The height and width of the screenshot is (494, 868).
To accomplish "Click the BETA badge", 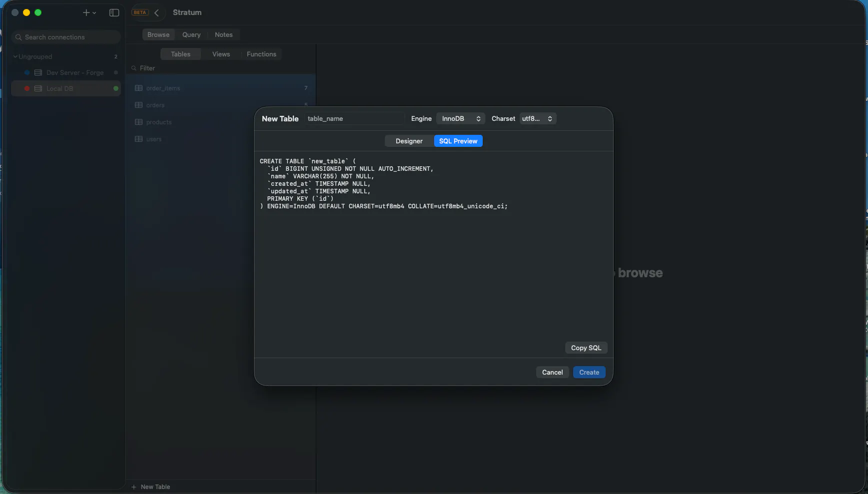I will click(x=140, y=12).
